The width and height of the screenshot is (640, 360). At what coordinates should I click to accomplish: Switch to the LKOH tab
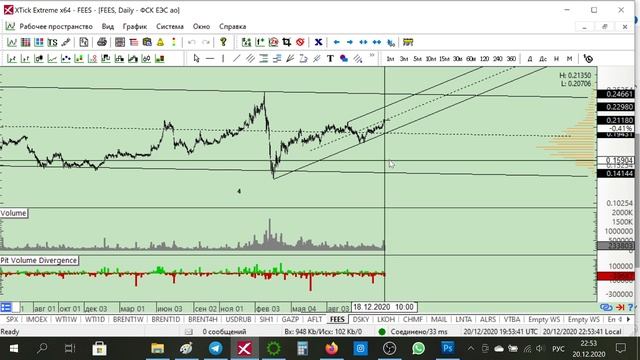386,319
